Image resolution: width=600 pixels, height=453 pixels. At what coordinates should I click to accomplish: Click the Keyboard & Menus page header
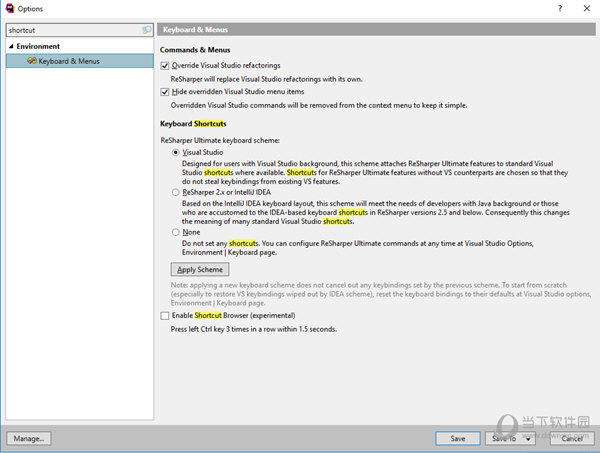[376, 29]
